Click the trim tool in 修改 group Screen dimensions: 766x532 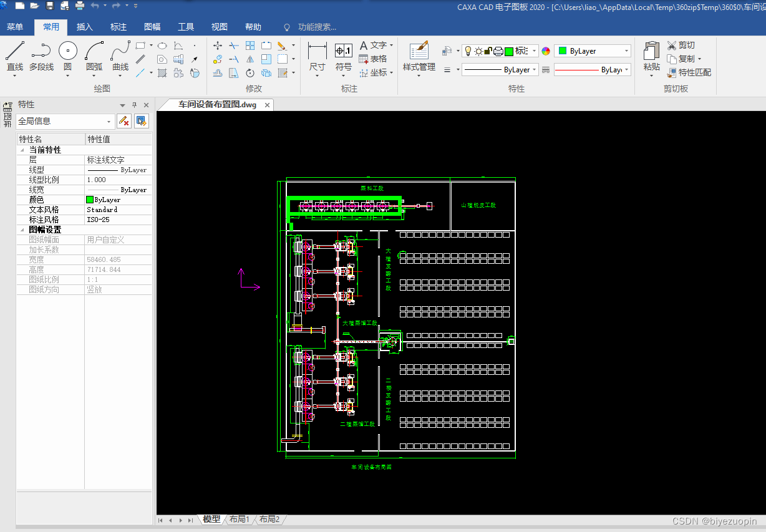(x=234, y=46)
